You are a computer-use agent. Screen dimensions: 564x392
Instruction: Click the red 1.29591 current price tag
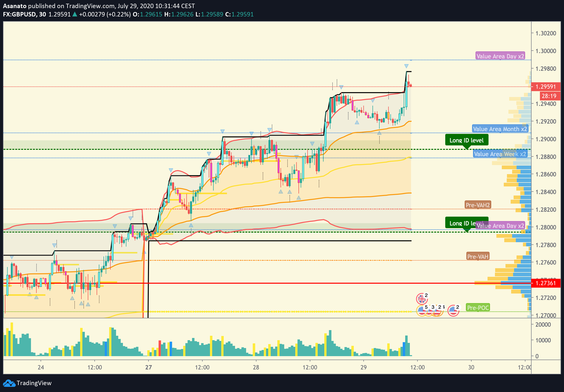(x=546, y=86)
